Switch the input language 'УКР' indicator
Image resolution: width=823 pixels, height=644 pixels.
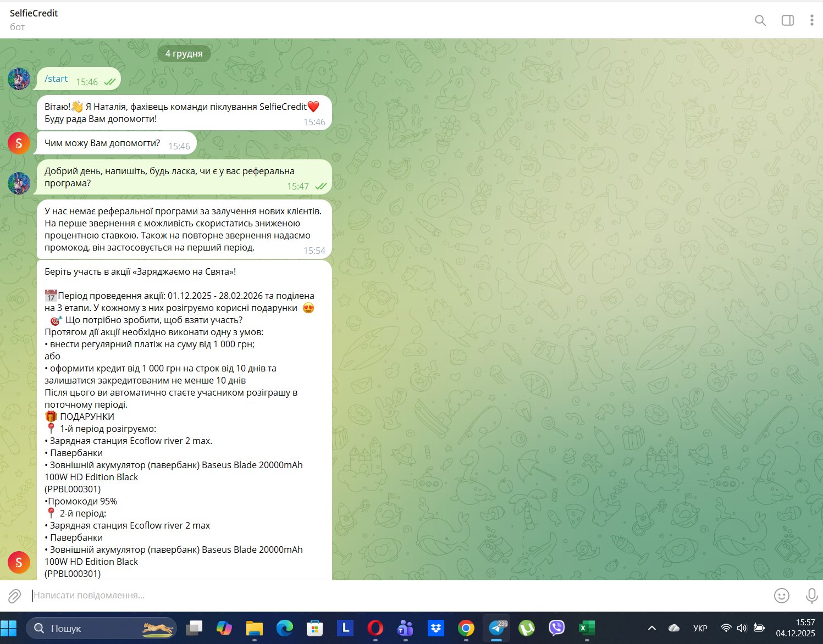click(700, 628)
